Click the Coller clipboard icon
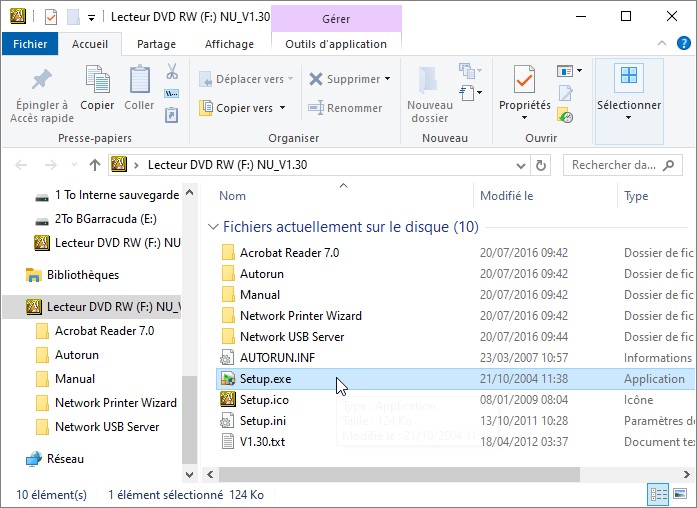Viewport: 697px width, 508px height. click(x=140, y=79)
